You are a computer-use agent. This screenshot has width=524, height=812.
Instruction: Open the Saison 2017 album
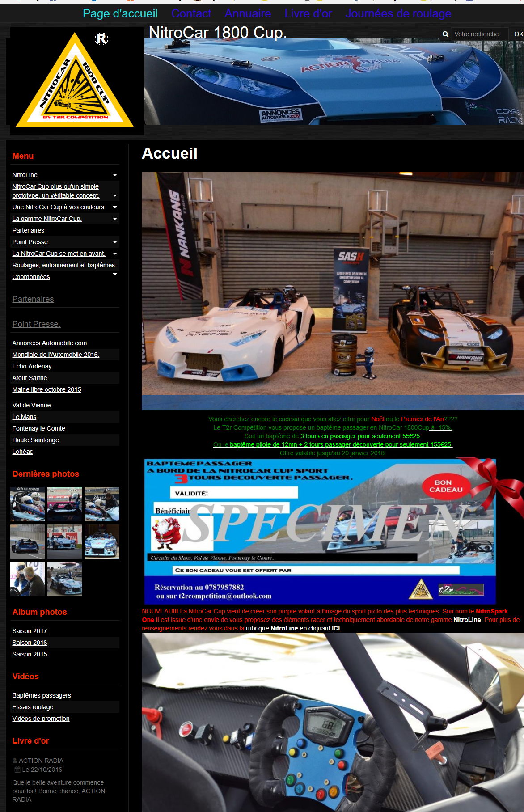tap(30, 631)
